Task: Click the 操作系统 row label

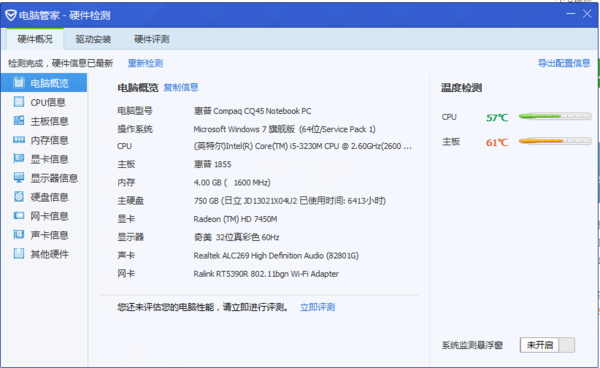Action: point(135,129)
